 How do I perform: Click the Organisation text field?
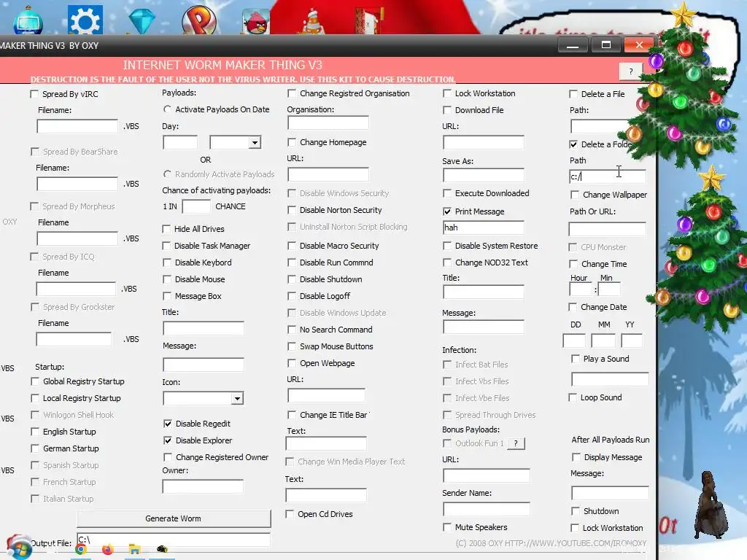[x=328, y=122]
